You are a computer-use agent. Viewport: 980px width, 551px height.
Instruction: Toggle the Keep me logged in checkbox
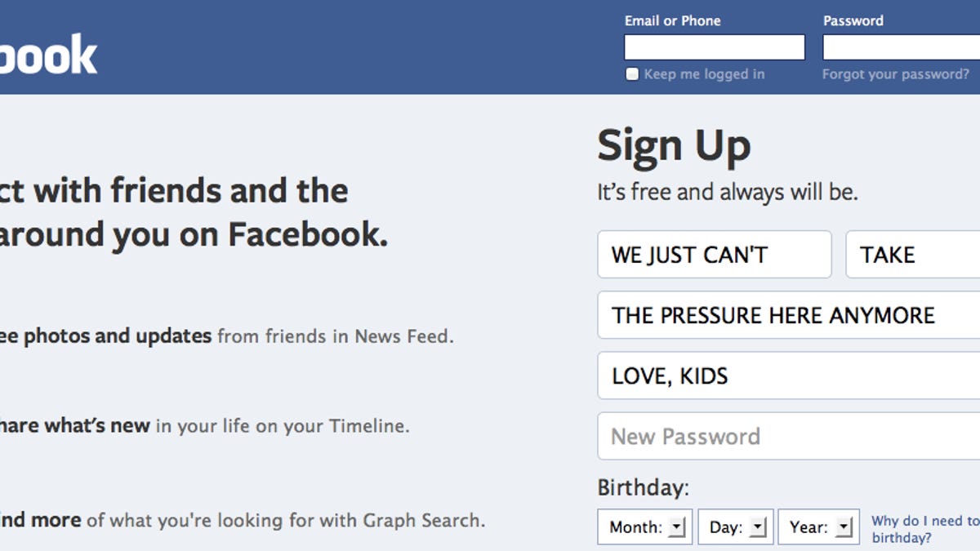click(x=632, y=74)
